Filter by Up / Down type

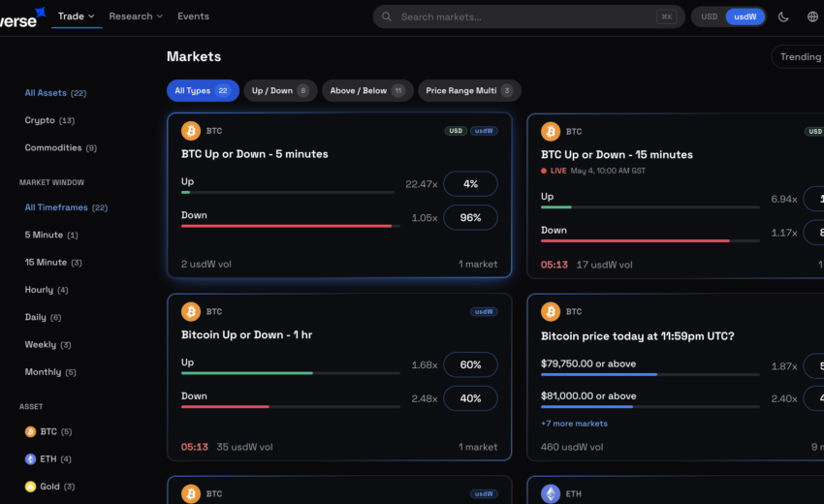click(x=280, y=90)
